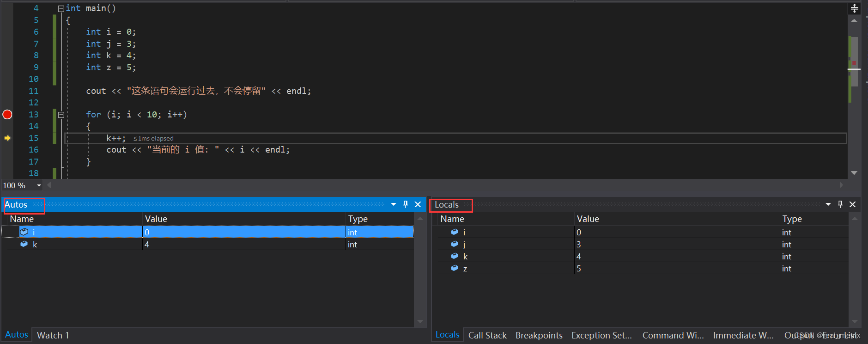Viewport: 868px width, 344px height.
Task: Open the Call Stack tab
Action: pos(487,335)
